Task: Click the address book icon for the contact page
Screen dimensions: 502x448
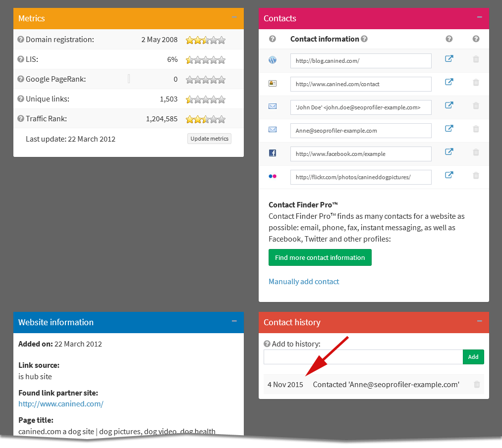Action: point(273,83)
